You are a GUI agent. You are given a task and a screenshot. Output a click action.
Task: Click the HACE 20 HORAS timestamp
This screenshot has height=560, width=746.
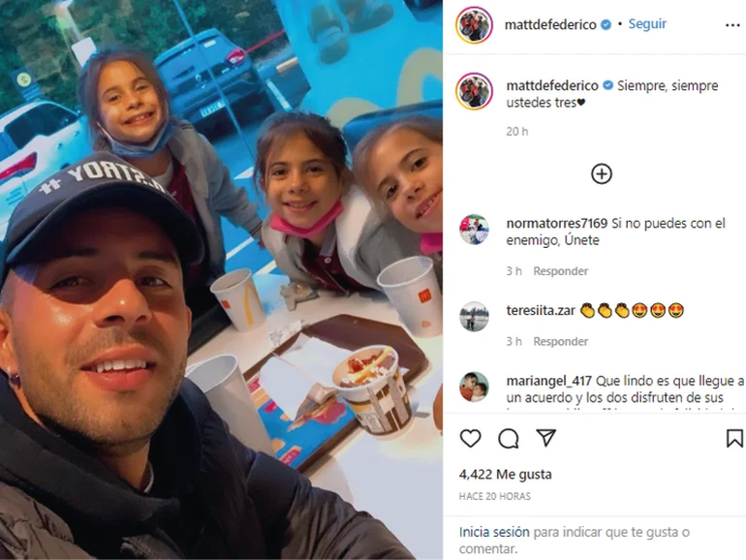495,496
